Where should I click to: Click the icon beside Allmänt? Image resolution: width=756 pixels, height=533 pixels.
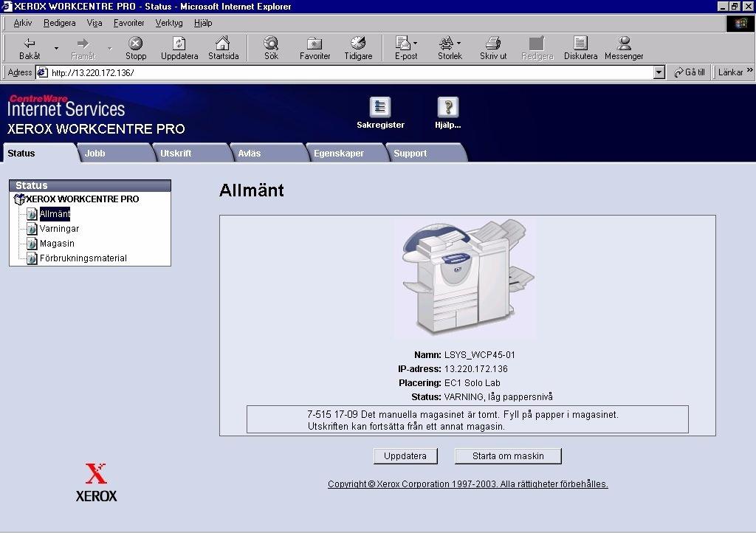tap(32, 214)
